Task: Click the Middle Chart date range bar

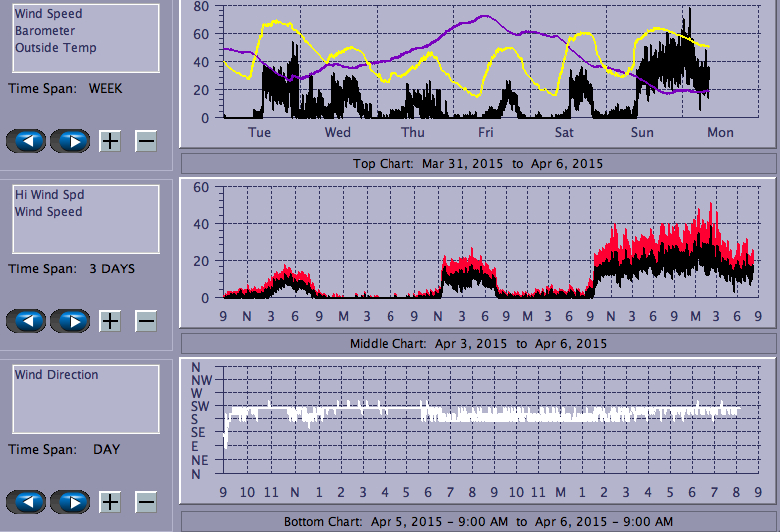Action: click(477, 343)
